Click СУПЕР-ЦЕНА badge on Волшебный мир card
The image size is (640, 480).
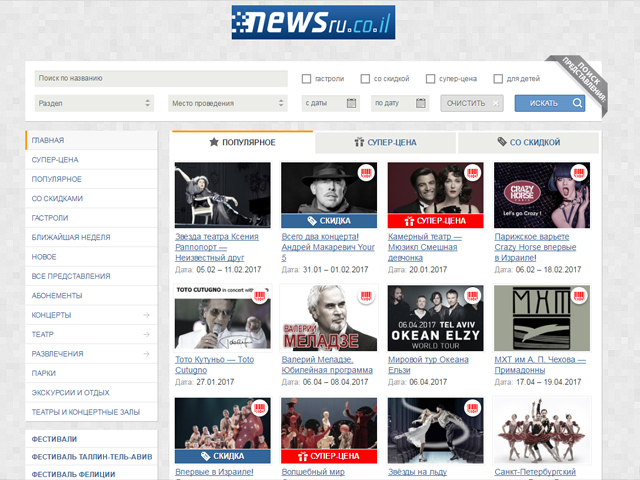coord(329,456)
